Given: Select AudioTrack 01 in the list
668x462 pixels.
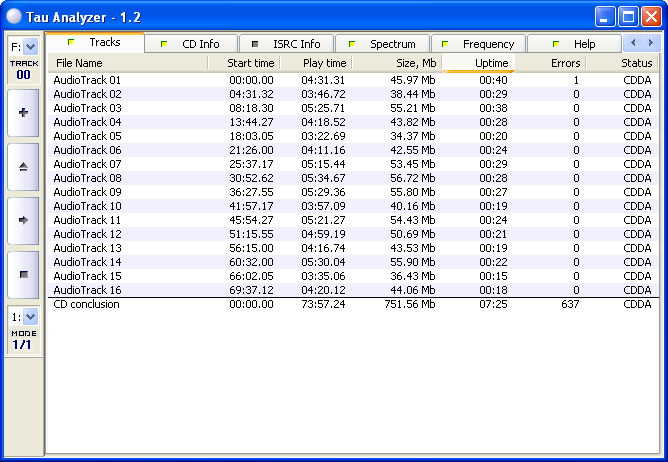Looking at the screenshot, I should pos(87,80).
